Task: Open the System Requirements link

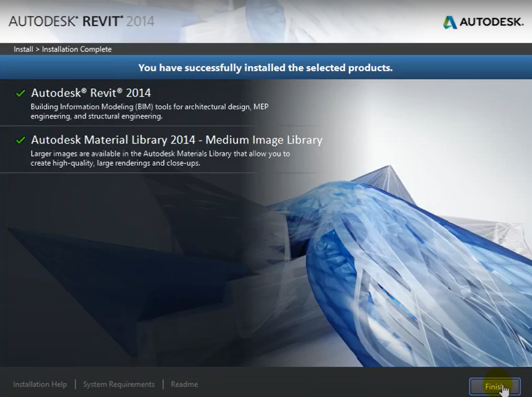Action: tap(119, 384)
